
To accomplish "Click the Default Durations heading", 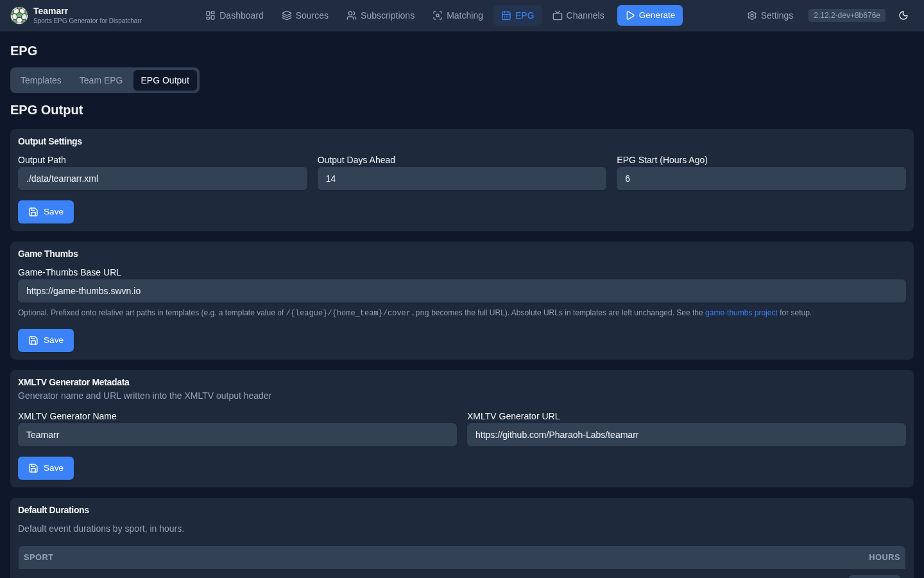I will tap(53, 510).
